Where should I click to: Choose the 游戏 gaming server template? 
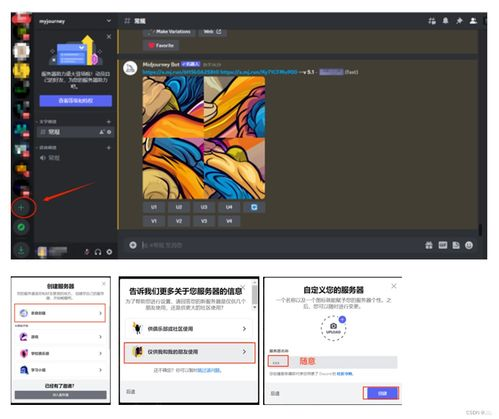pyautogui.click(x=60, y=337)
